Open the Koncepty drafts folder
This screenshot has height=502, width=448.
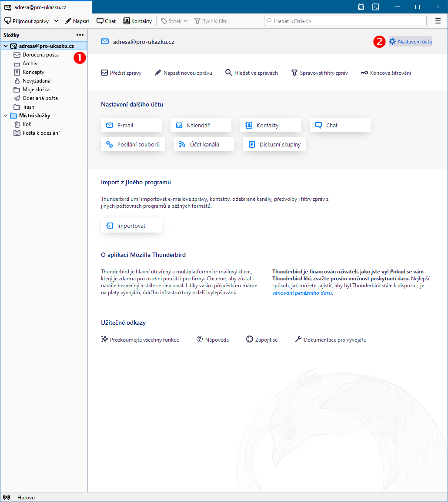[x=29, y=72]
